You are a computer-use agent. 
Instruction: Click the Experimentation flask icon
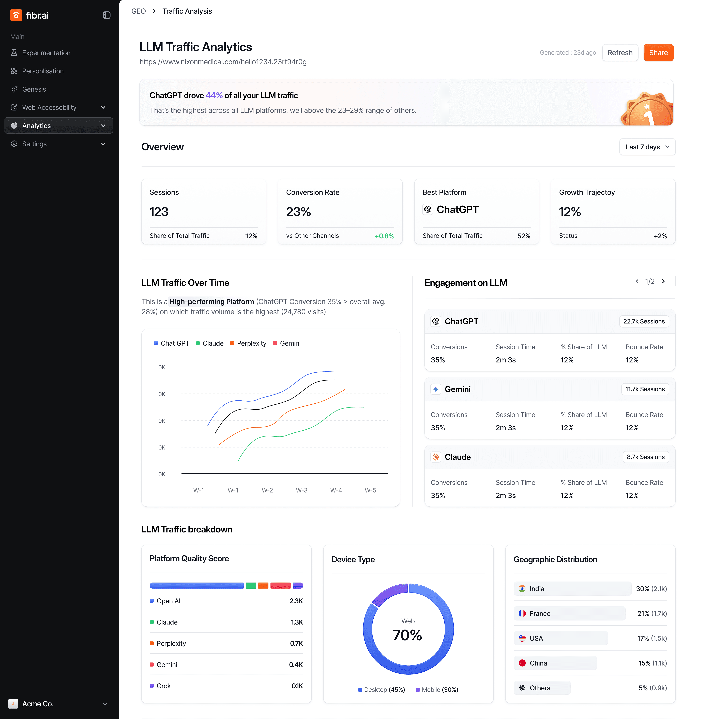click(14, 53)
